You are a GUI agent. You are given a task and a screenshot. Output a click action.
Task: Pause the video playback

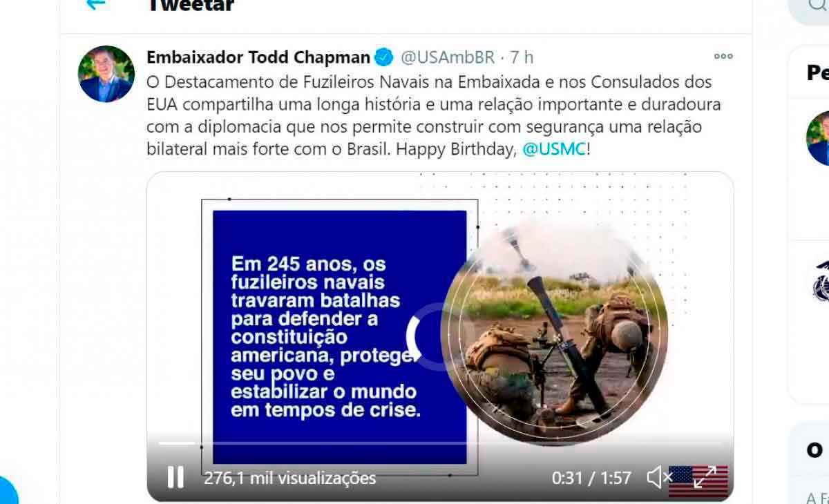[x=175, y=477]
